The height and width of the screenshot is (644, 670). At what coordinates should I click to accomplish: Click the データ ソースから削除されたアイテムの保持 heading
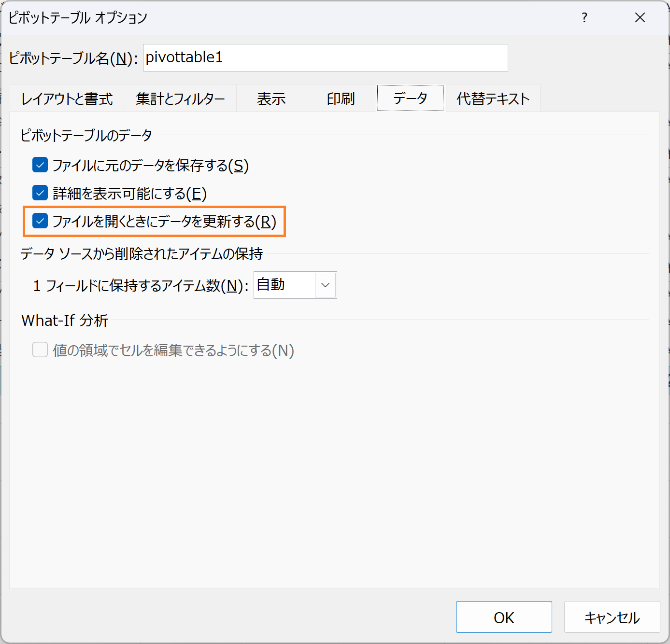[142, 253]
